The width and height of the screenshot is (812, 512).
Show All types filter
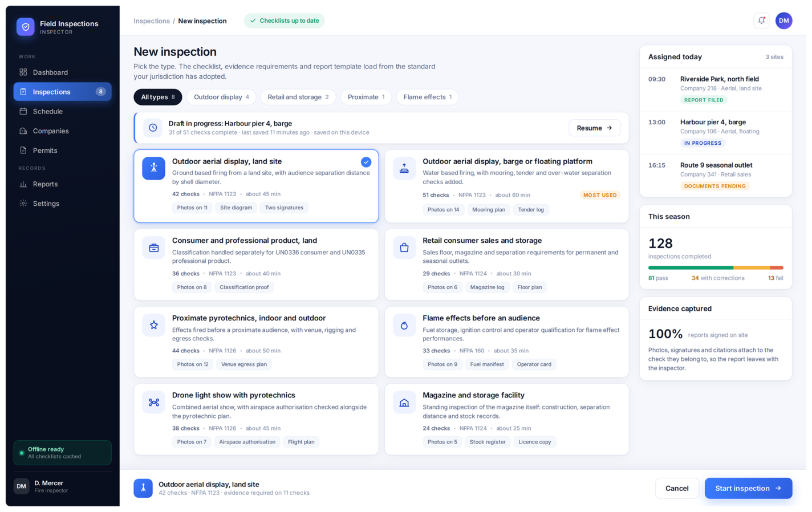158,97
